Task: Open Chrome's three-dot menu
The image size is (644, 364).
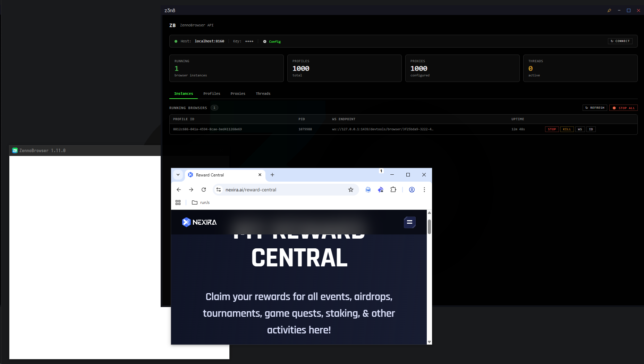Action: tap(424, 190)
